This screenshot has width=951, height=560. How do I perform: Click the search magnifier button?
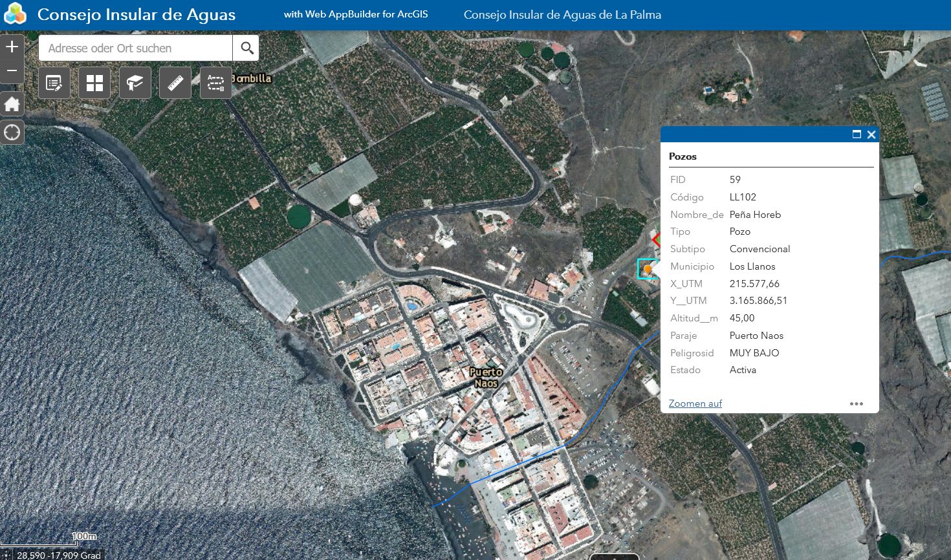pos(246,48)
